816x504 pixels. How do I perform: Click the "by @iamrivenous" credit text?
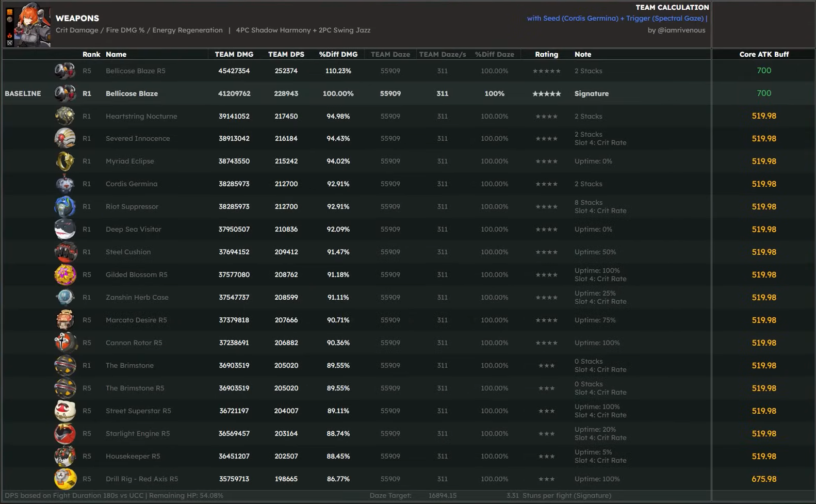coord(676,30)
